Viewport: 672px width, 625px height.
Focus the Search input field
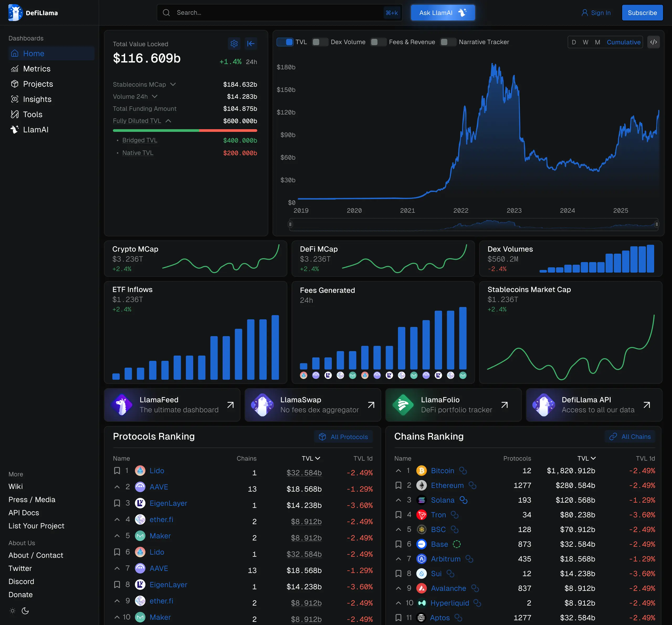tap(280, 13)
